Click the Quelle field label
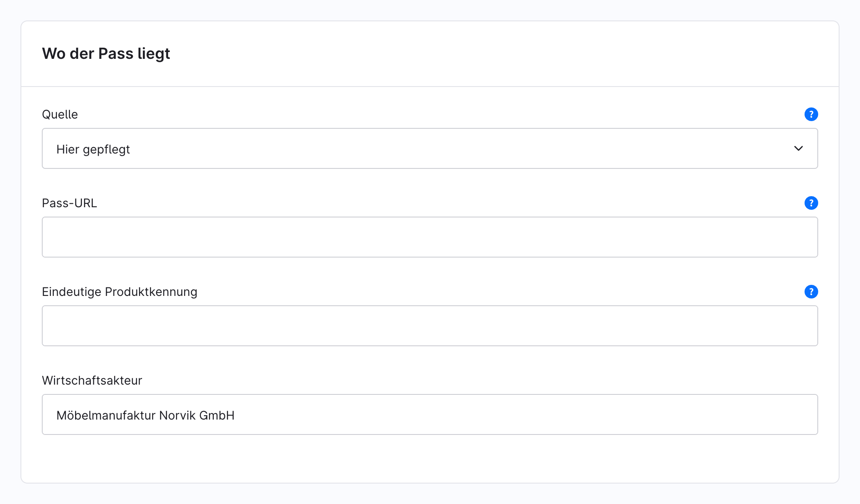 pos(60,114)
